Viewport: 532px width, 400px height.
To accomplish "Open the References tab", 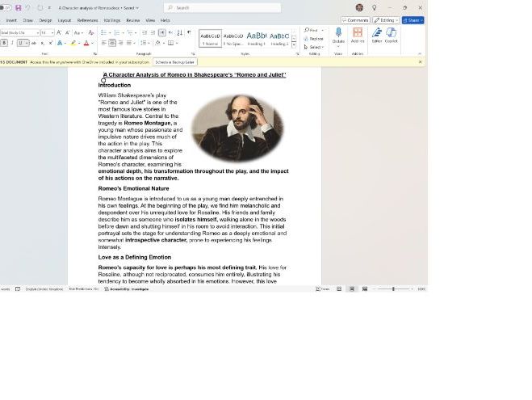I will [87, 20].
